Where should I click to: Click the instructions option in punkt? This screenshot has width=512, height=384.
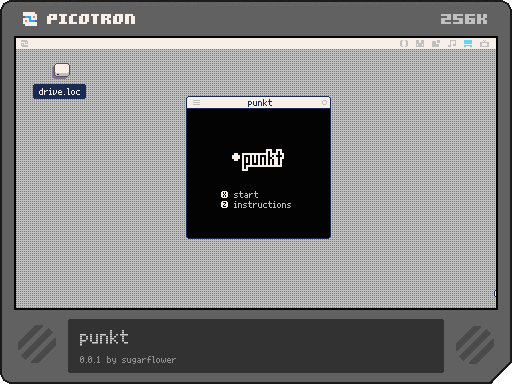262,205
